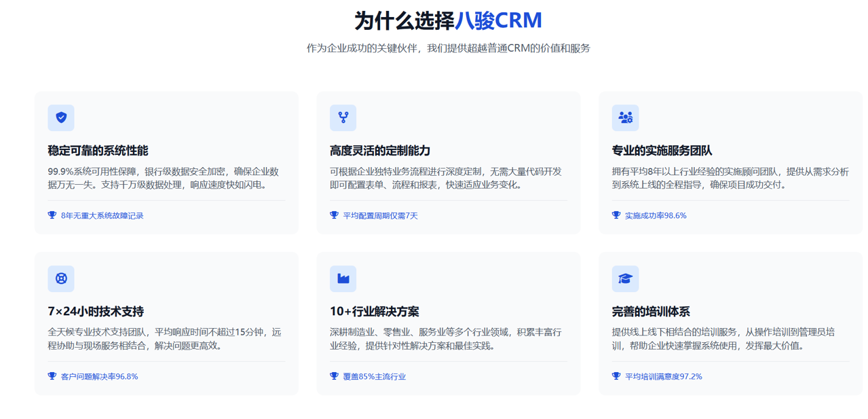
Task: Click trophy icon beside 客户问题解决率96.8%
Action: click(x=52, y=376)
